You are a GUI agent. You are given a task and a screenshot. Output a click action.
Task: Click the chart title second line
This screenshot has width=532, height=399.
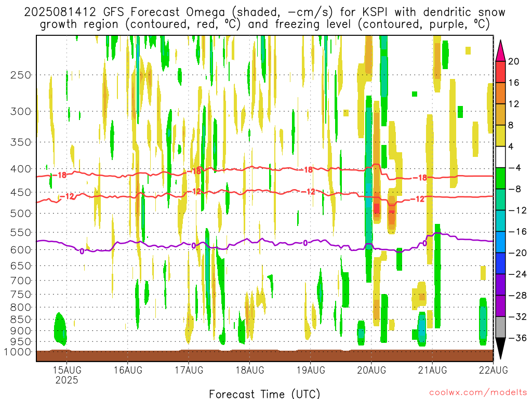click(264, 24)
